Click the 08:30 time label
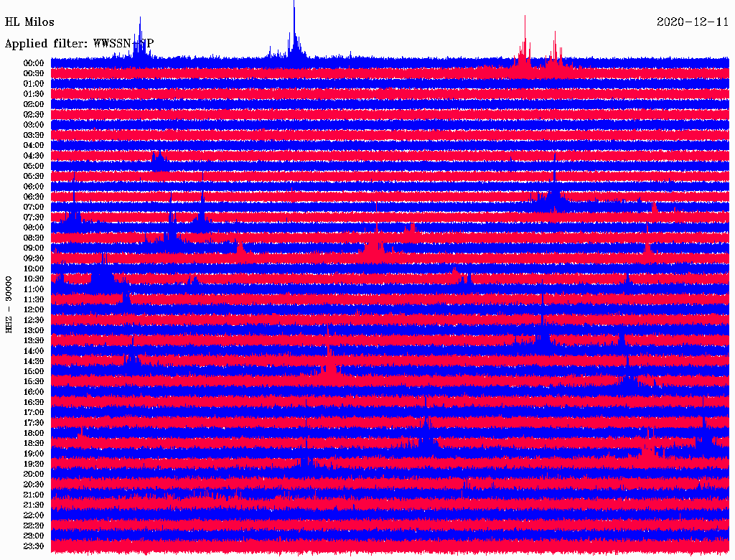735x560 pixels. coord(34,238)
